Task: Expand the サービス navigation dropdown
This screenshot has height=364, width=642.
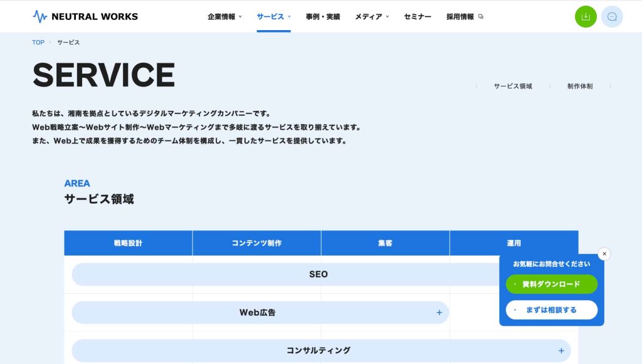Action: pyautogui.click(x=273, y=17)
